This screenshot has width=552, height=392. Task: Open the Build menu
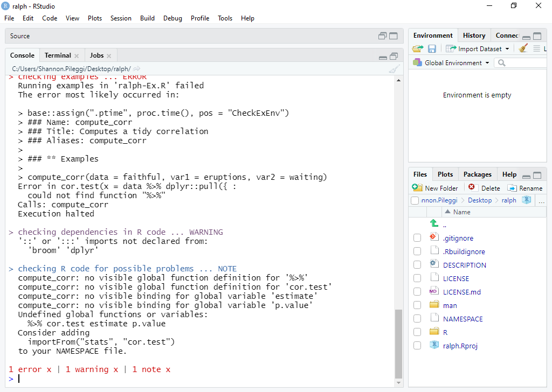click(x=147, y=18)
